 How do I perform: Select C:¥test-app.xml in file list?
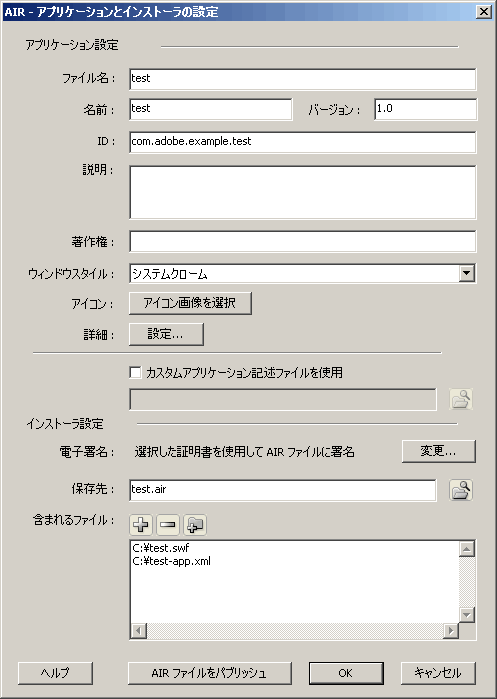(172, 561)
